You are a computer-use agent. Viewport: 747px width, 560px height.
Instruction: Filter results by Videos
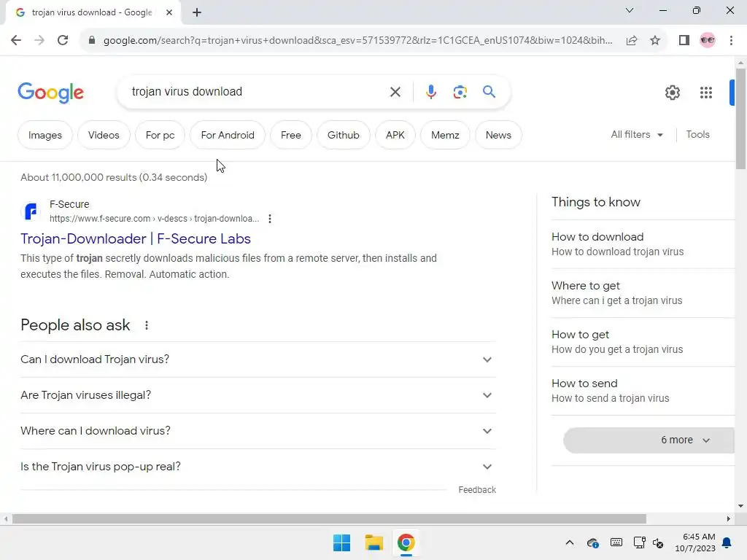104,135
